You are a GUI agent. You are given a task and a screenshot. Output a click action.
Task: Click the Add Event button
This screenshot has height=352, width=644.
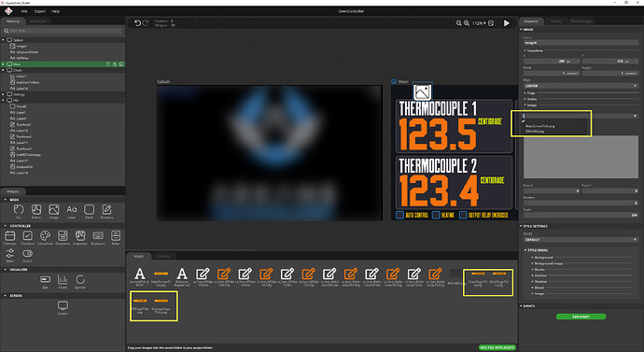pyautogui.click(x=581, y=317)
